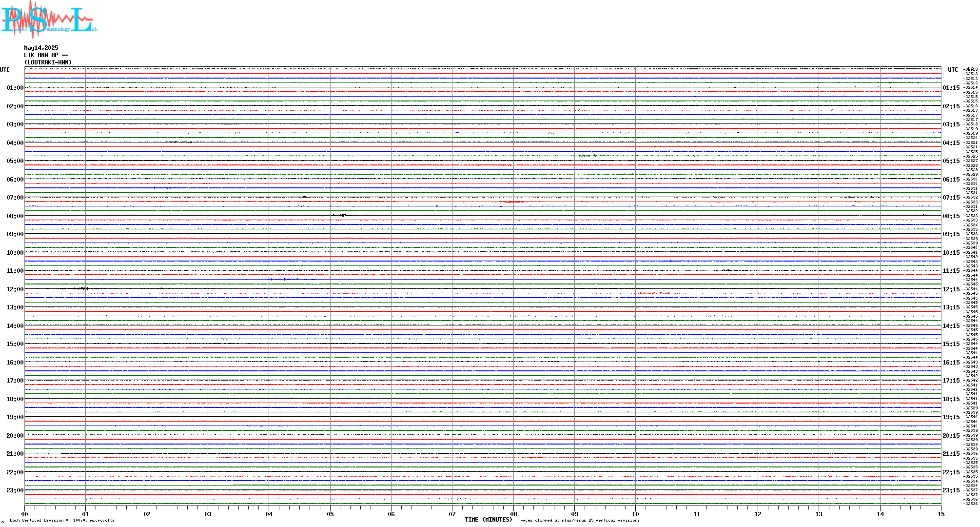
Task: Click the 01:15 end-time label
Action: [951, 88]
